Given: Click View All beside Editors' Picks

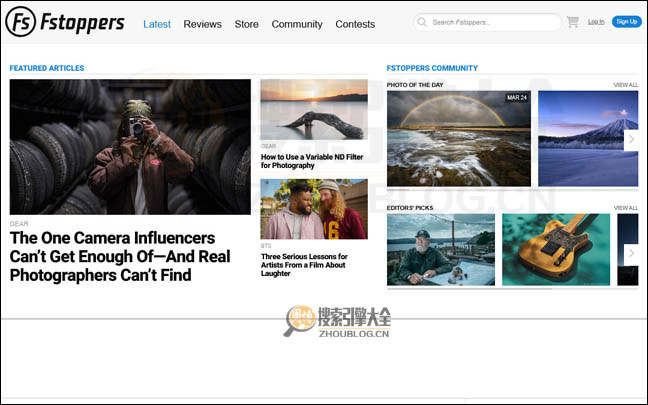Looking at the screenshot, I should [625, 208].
